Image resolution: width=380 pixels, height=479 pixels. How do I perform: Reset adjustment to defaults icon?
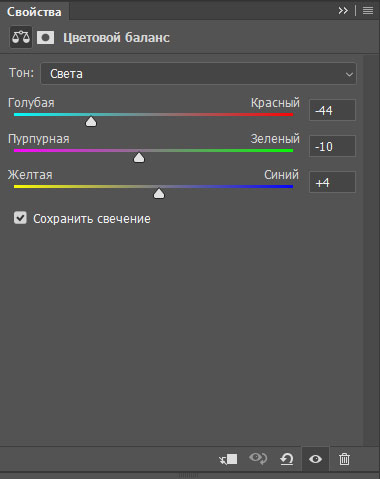coord(287,459)
